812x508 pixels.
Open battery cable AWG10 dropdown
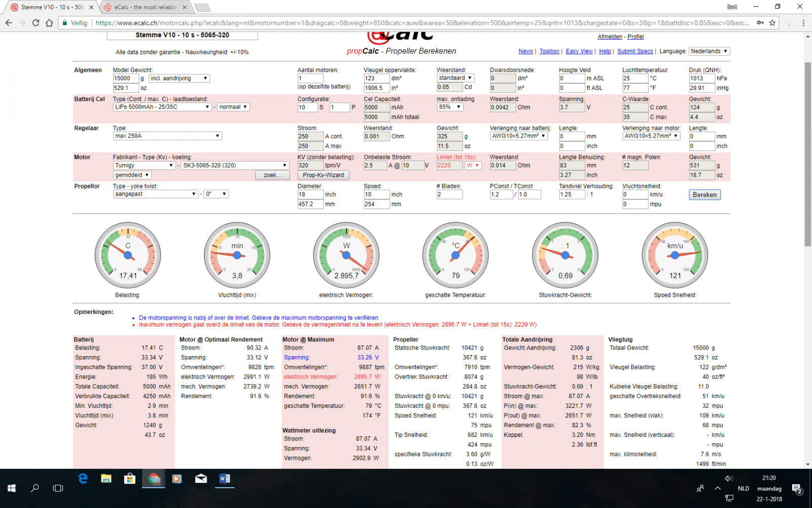click(x=519, y=136)
